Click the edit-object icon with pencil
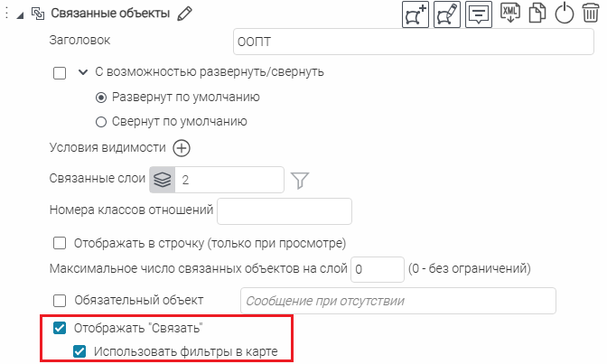Viewport: 607px width, 364px height. tap(447, 14)
